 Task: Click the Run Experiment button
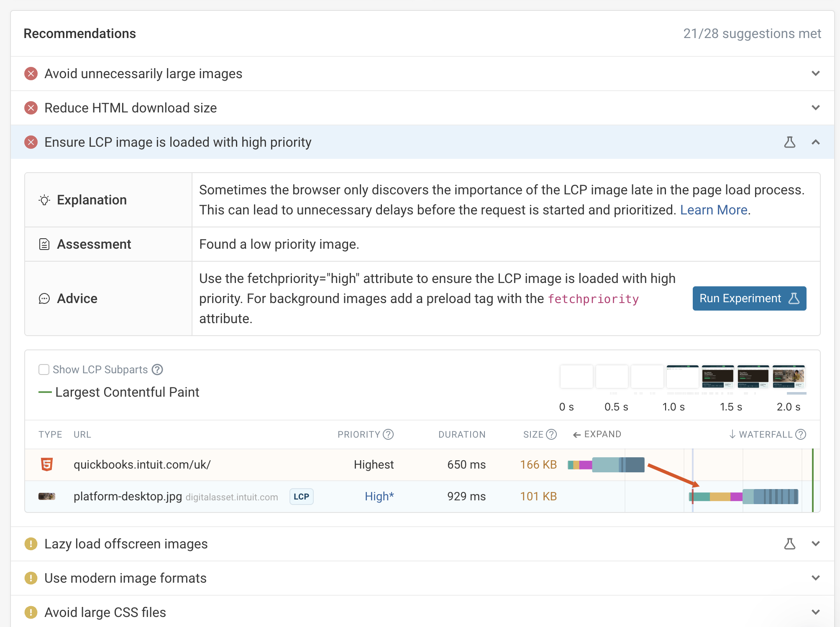(749, 298)
